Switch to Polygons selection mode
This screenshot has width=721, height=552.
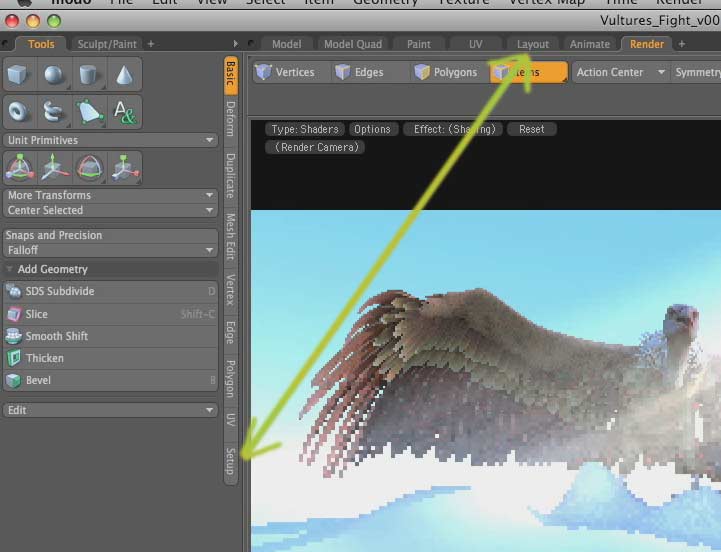(449, 72)
